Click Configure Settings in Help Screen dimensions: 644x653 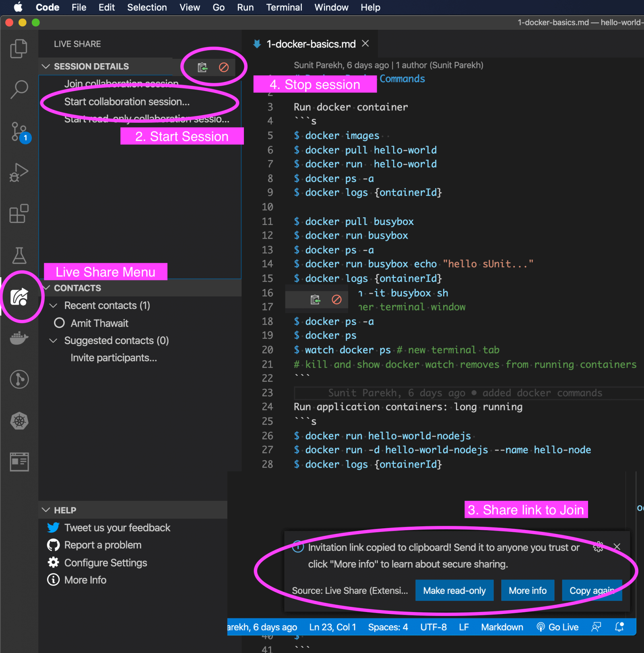click(105, 562)
